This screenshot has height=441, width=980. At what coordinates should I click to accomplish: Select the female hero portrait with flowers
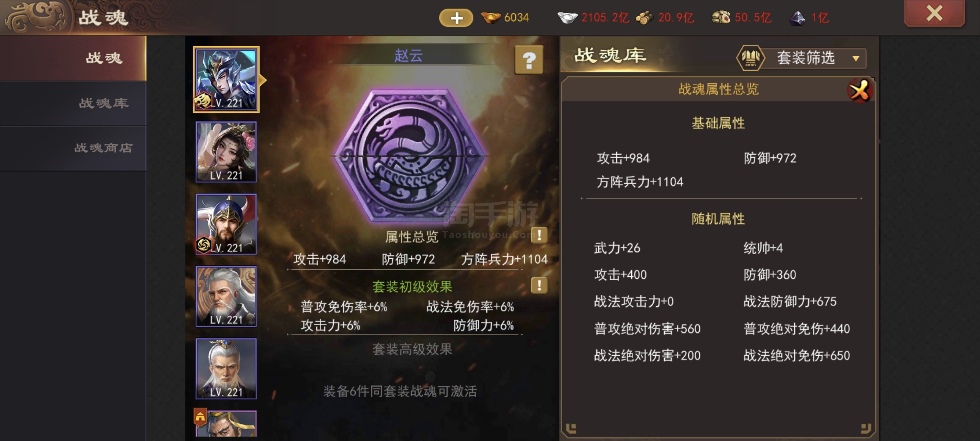pyautogui.click(x=226, y=152)
